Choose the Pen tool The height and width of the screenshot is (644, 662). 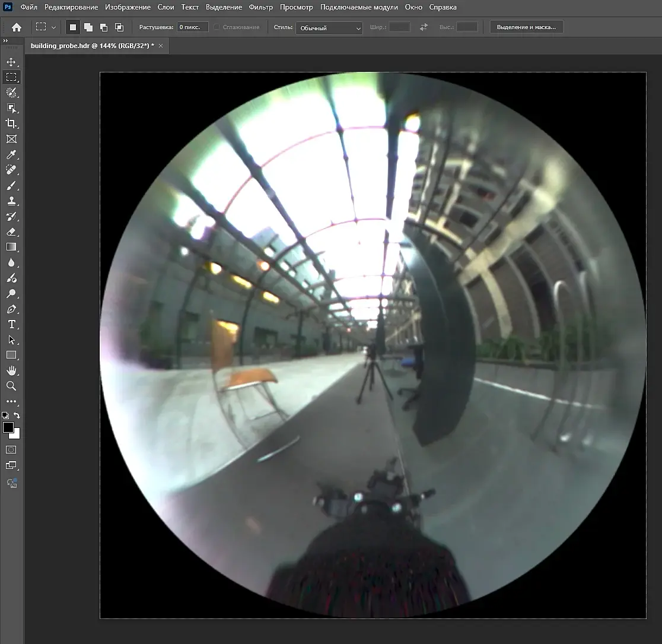click(11, 309)
